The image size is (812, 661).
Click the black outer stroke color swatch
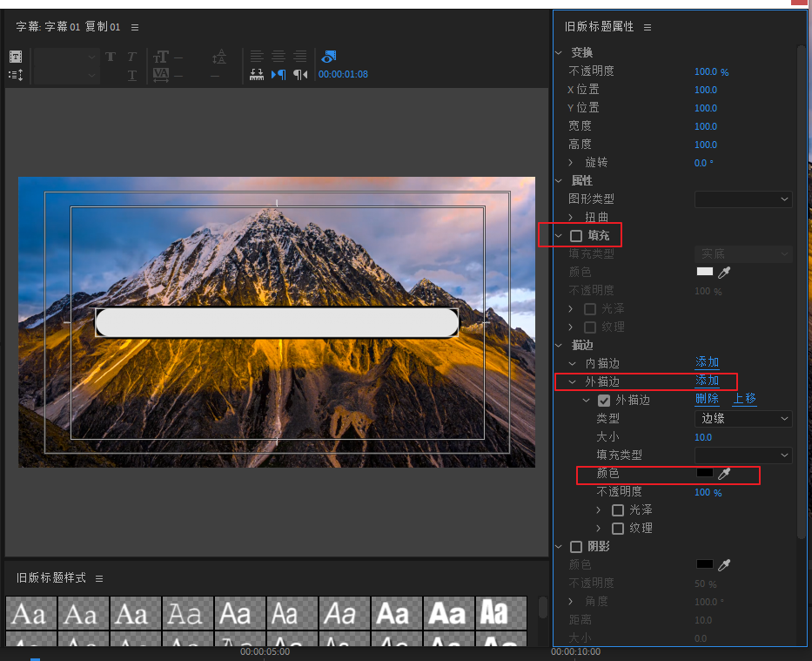pos(705,474)
